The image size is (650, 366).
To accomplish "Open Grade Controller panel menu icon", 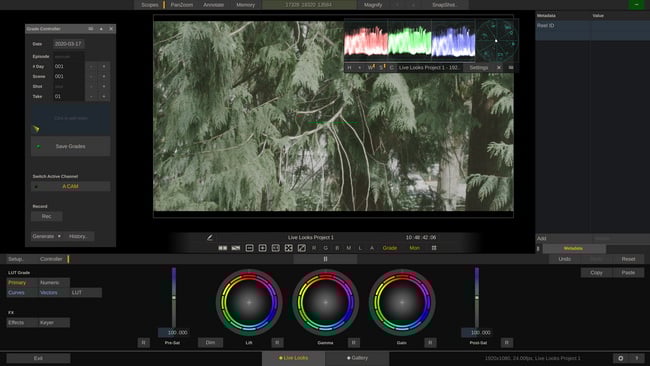I will [90, 29].
